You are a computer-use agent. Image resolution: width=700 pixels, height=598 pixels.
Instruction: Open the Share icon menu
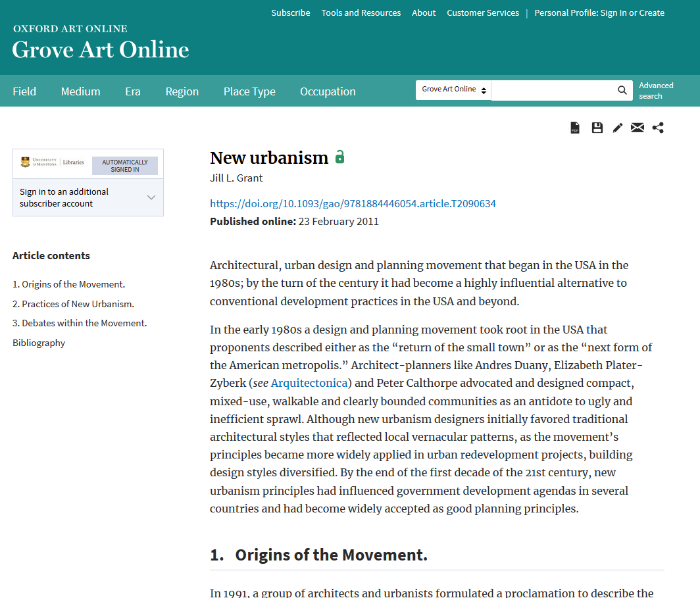(658, 128)
